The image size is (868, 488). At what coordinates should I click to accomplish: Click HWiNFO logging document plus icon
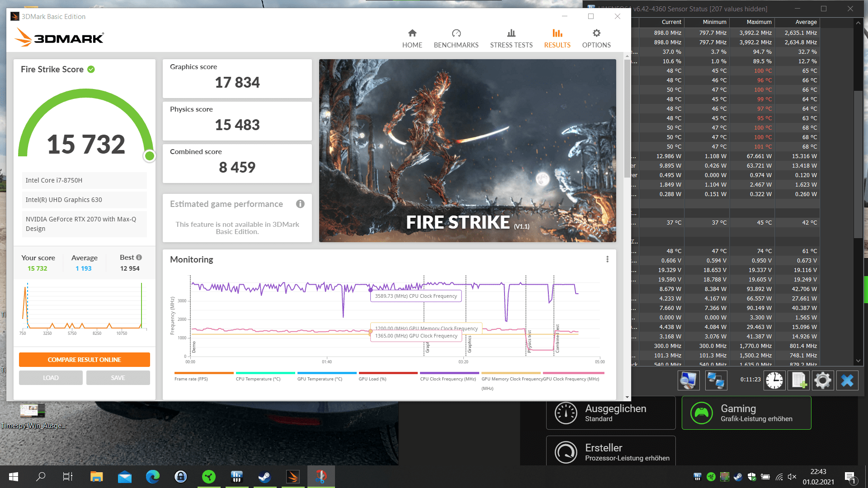click(798, 380)
